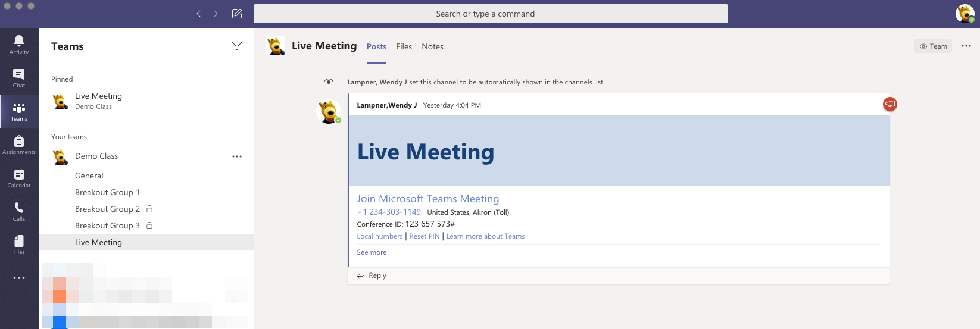
Task: Click Live Meeting channel avatar in header
Action: point(275,46)
